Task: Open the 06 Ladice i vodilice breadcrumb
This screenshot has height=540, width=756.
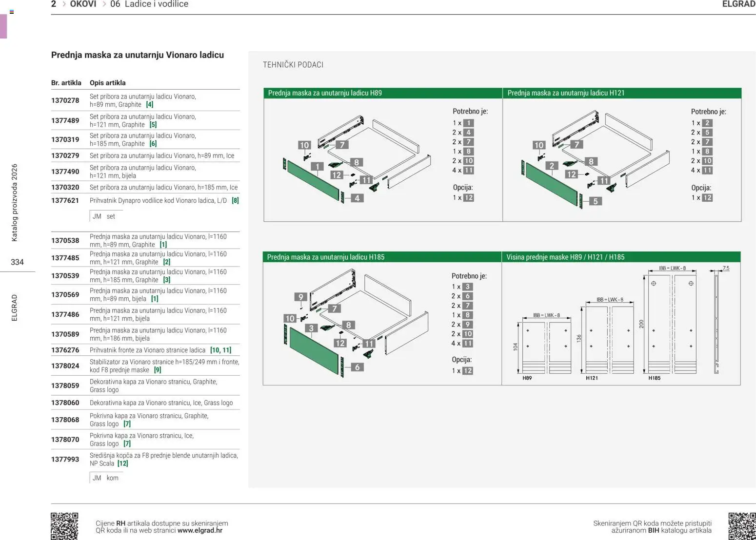Action: 149,4
